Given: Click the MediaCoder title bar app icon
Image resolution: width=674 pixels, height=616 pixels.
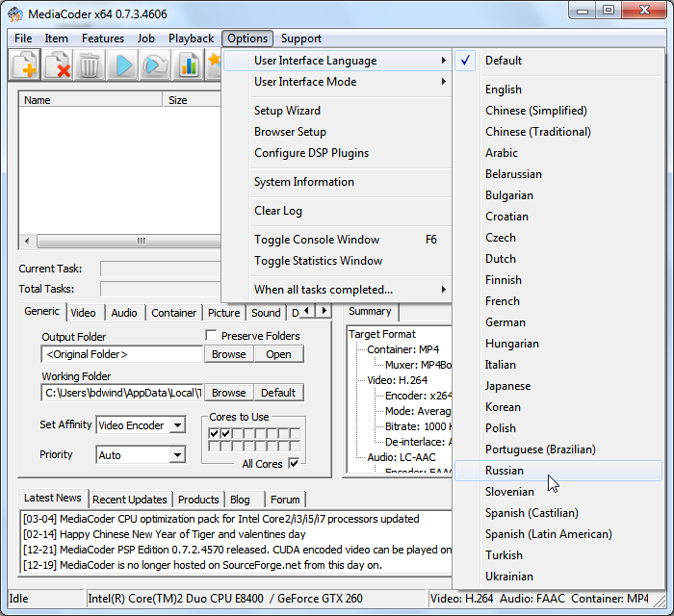Looking at the screenshot, I should pyautogui.click(x=15, y=14).
